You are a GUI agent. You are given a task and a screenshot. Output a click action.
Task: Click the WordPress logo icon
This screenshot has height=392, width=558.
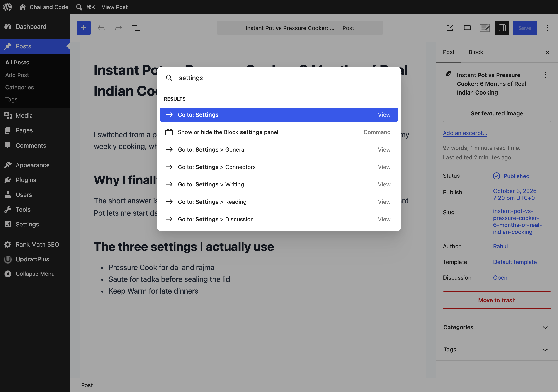pos(7,7)
